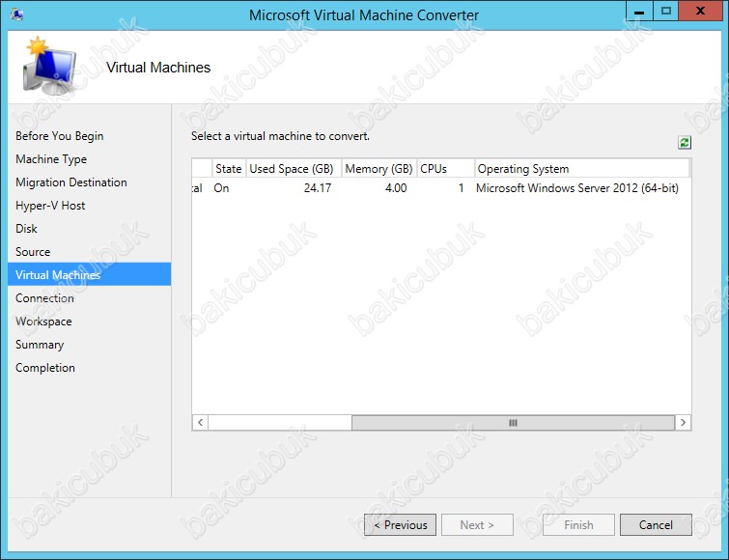Cancel the conversion wizard
The image size is (729, 560).
656,524
